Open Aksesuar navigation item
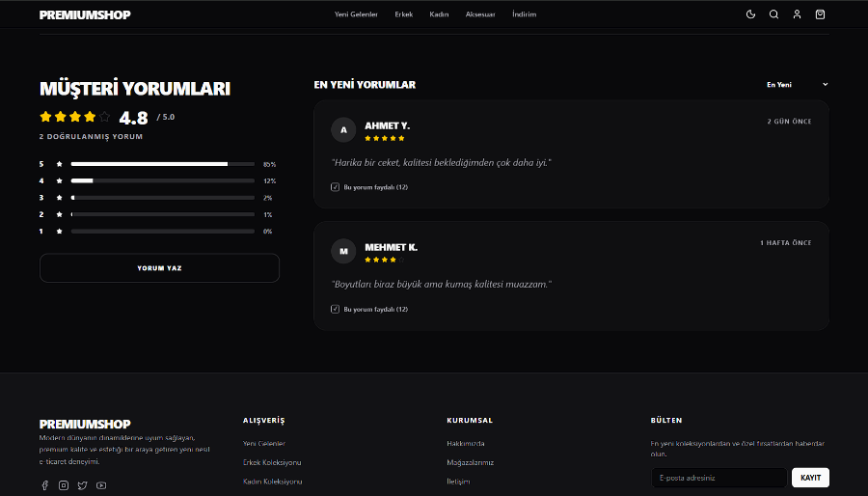868x496 pixels. point(480,14)
